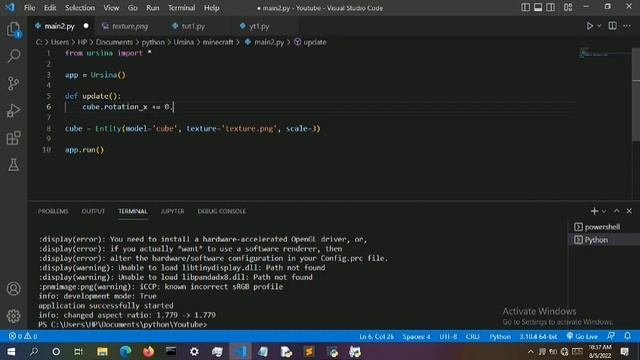The width and height of the screenshot is (640, 360).
Task: Open the Accounts menu icon
Action: 13,289
